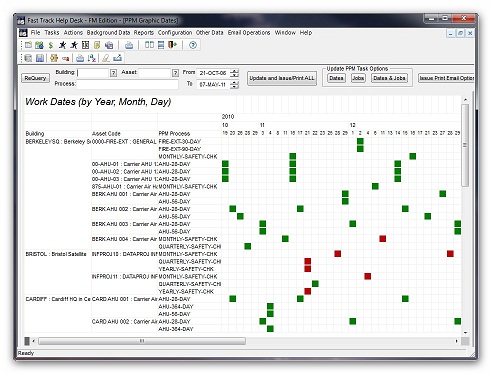Click the running figure icon beside the grid icon
This screenshot has height=374, width=492.
tap(74, 45)
